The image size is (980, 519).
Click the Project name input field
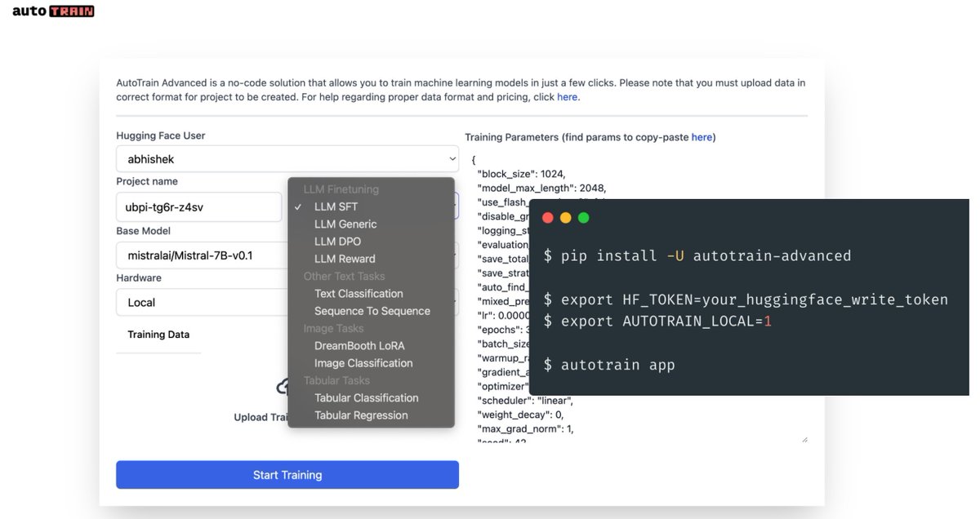click(x=198, y=207)
